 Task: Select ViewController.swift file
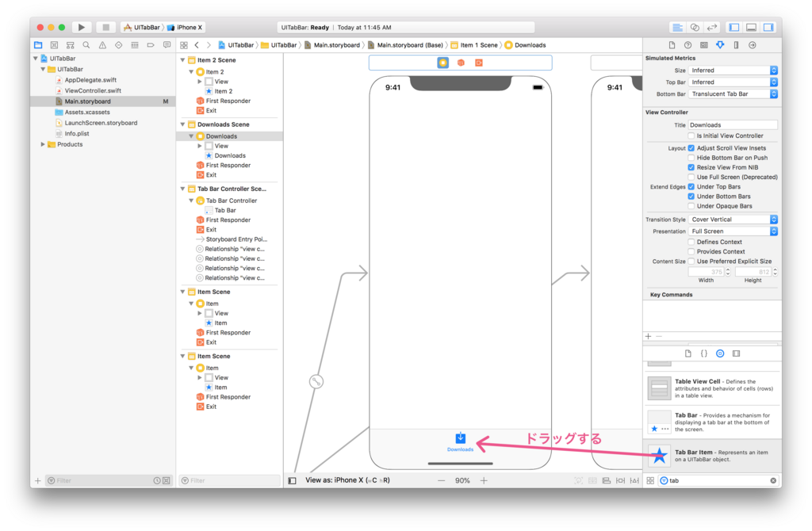click(93, 90)
